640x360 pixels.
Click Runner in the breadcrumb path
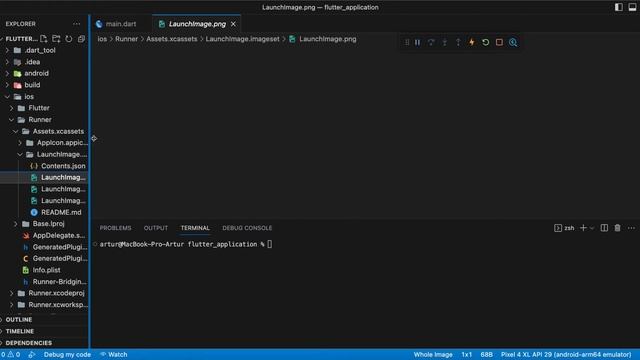(127, 39)
